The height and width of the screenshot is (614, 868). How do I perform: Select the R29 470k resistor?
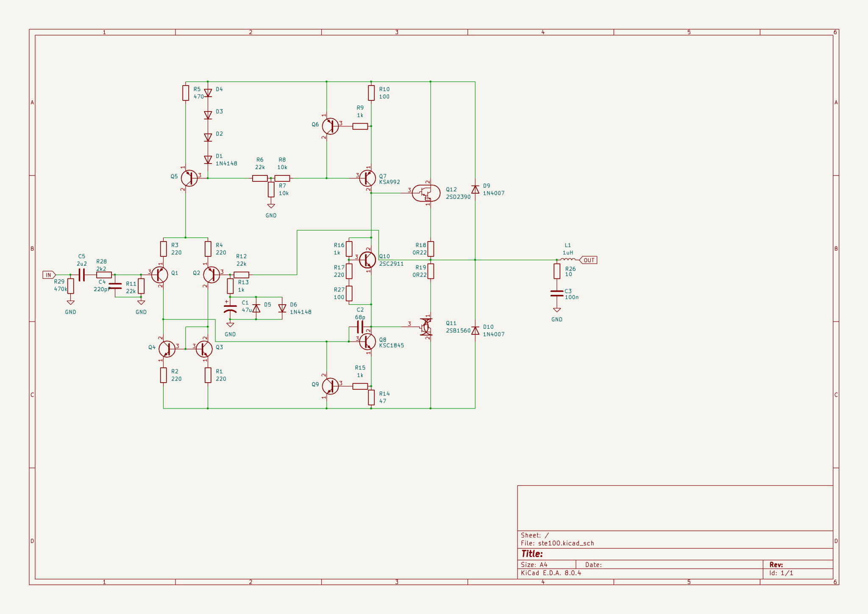tap(71, 286)
